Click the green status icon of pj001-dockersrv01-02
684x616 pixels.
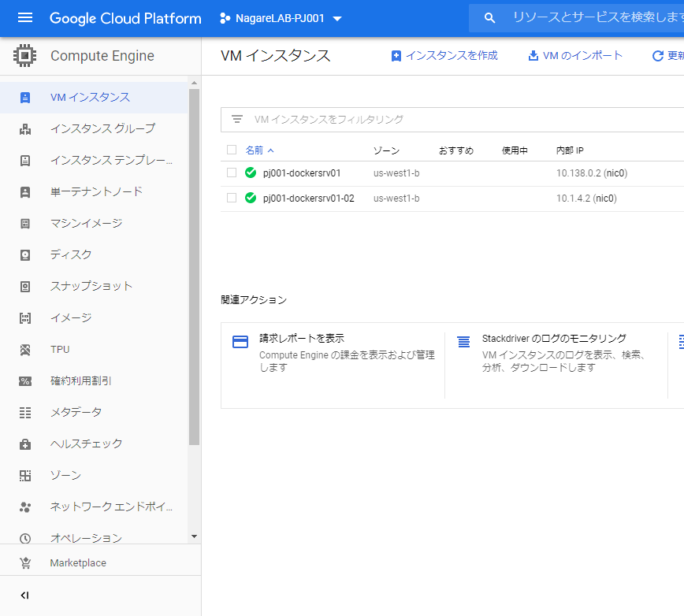(251, 198)
